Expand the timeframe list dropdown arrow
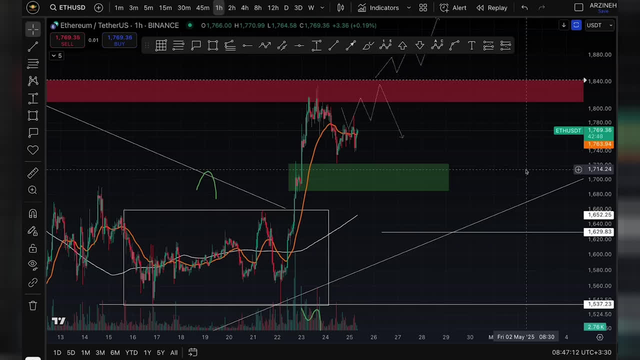Viewport: 640px width, 360px height. (x=322, y=8)
